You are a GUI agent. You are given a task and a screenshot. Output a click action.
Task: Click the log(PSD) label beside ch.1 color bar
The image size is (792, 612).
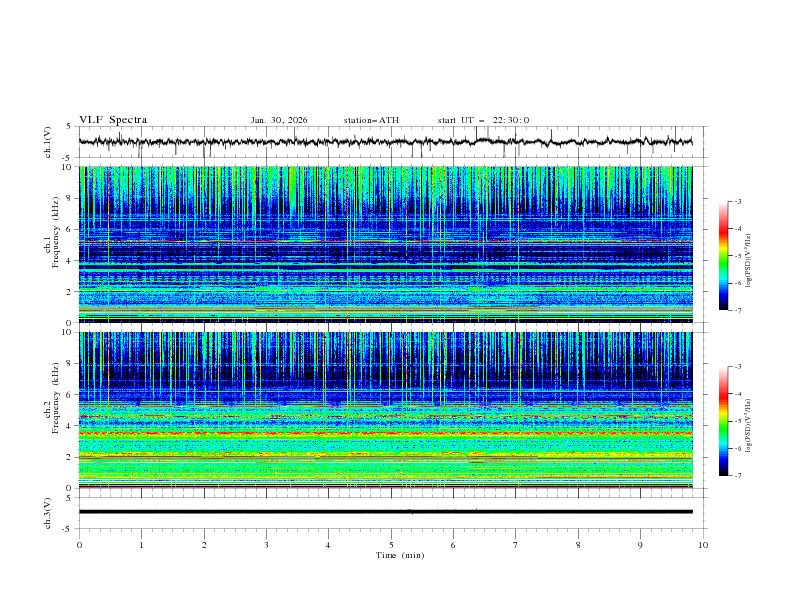pos(748,261)
